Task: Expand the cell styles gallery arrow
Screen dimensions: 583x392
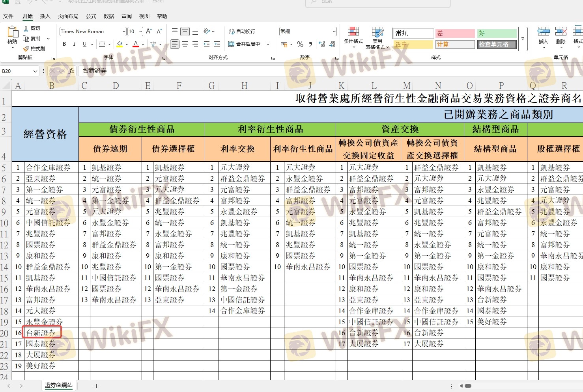Action: 523,39
